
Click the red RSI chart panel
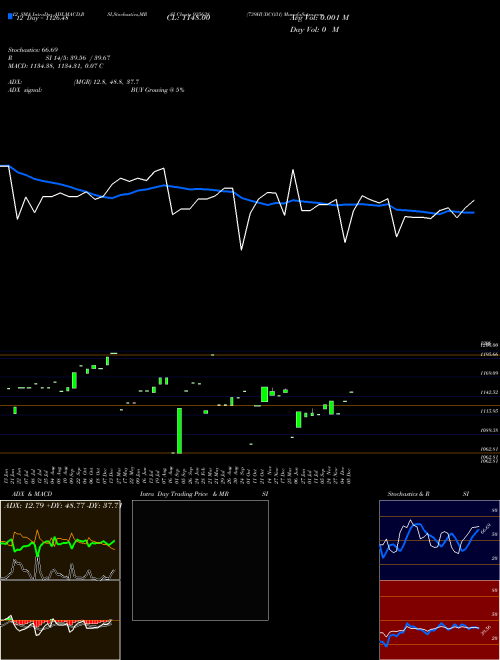coord(439,620)
